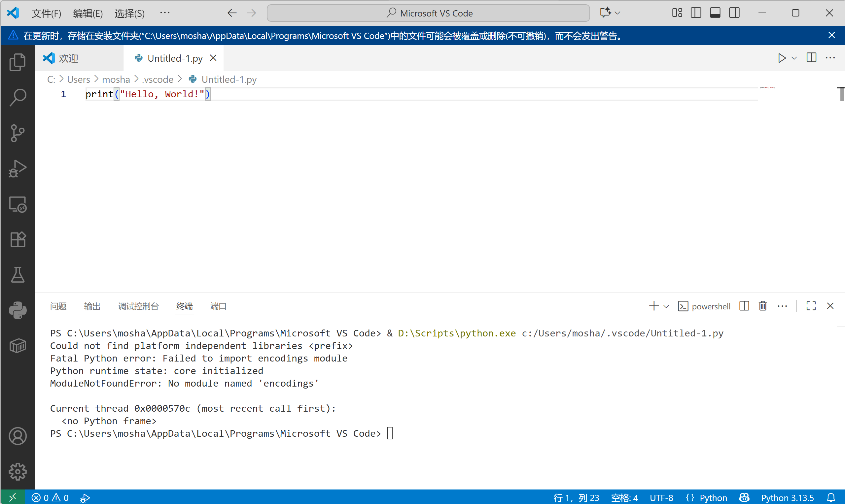Open the 文件(F) menu
Viewport: 845px width, 504px height.
tap(46, 13)
